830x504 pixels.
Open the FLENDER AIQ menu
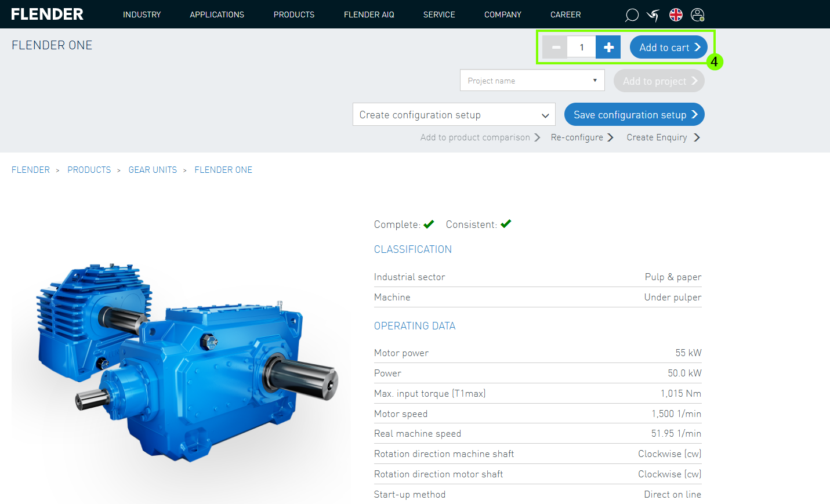(368, 14)
